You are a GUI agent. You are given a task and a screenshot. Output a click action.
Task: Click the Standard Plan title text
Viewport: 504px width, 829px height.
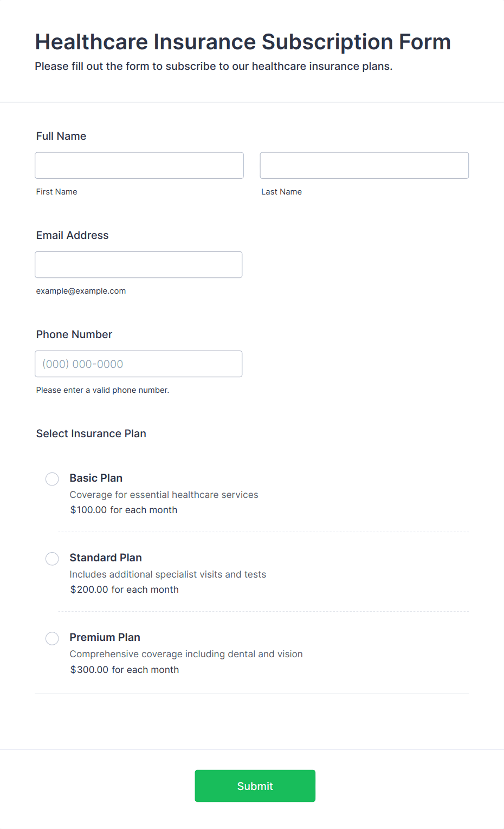tap(106, 558)
